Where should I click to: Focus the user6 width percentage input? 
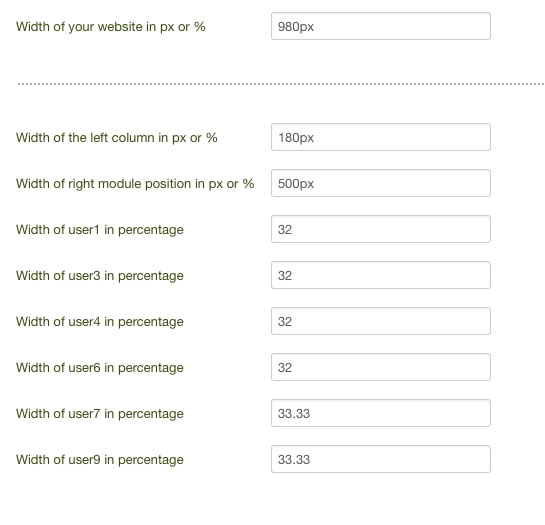381,367
